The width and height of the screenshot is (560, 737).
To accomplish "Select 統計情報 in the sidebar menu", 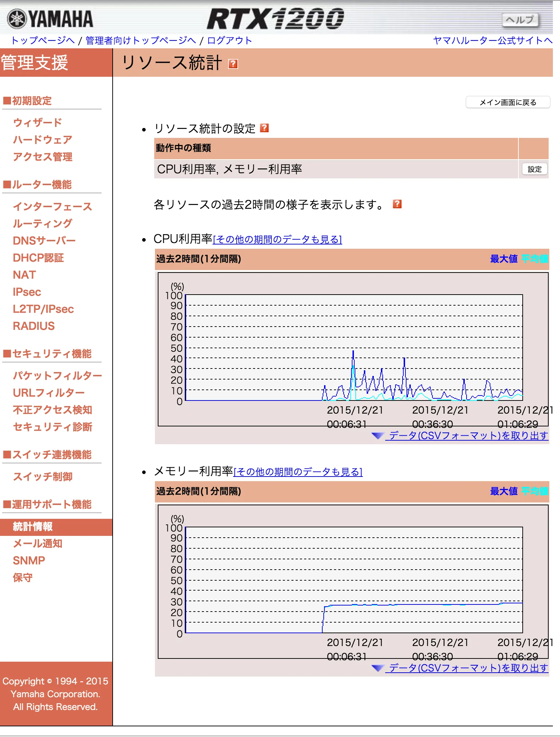I will coord(33,527).
